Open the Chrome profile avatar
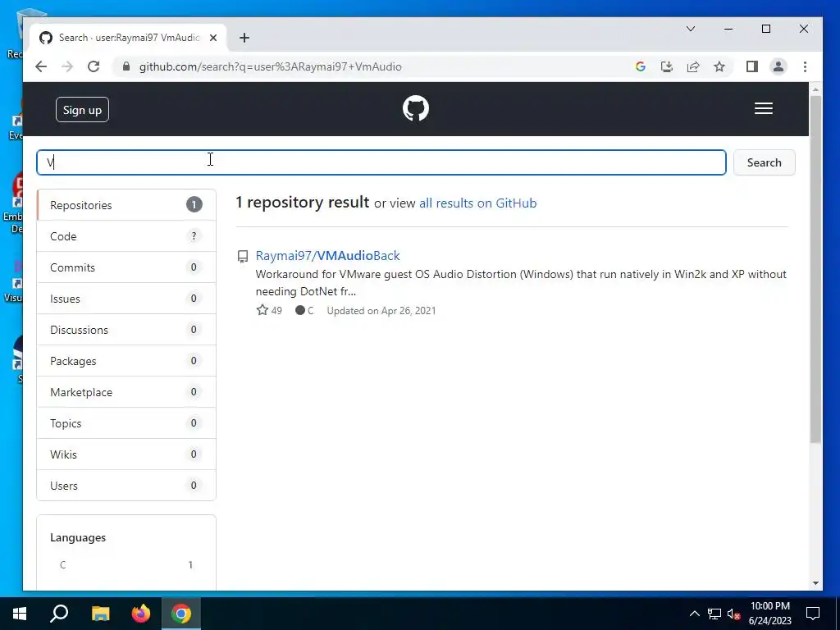Image resolution: width=840 pixels, height=630 pixels. tap(778, 66)
